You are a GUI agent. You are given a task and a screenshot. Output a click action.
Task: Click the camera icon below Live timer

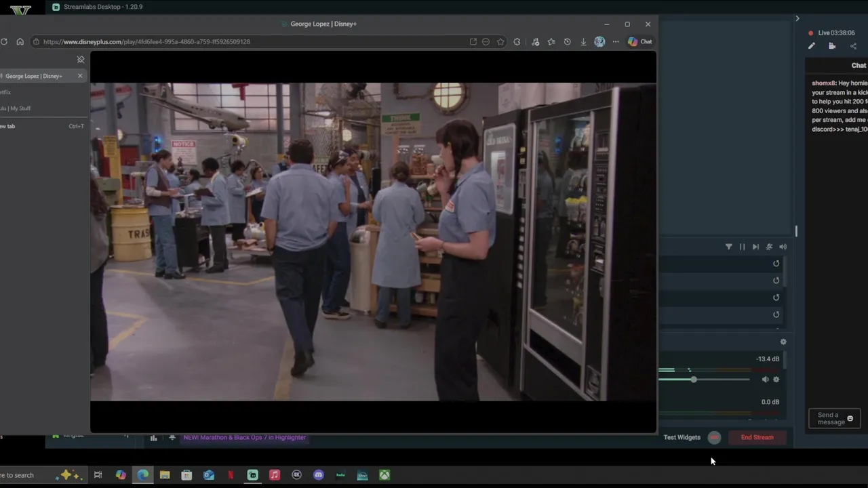click(x=832, y=46)
